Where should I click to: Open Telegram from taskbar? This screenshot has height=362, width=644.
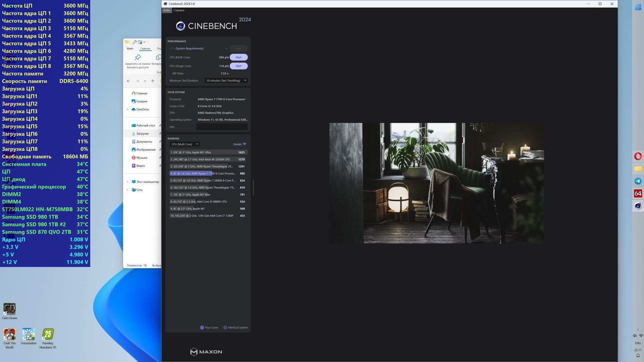(x=638, y=181)
